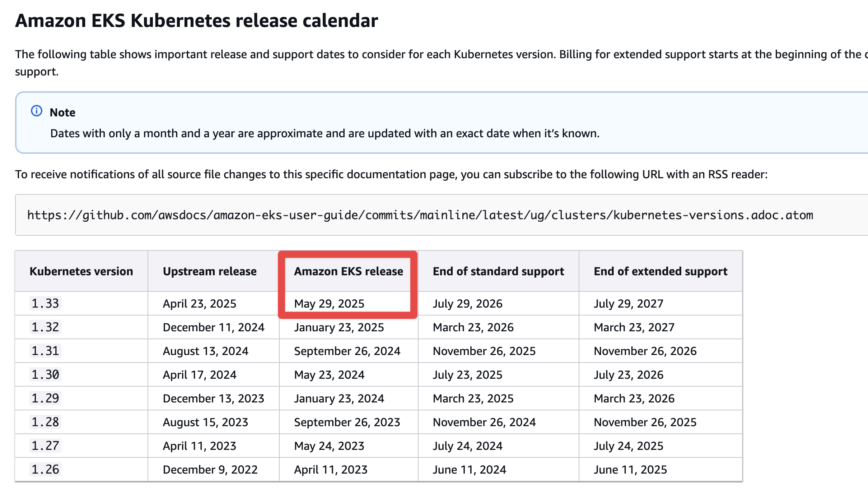Click version 1.31 in the table
Screen dimensions: 868x493
pyautogui.click(x=45, y=351)
